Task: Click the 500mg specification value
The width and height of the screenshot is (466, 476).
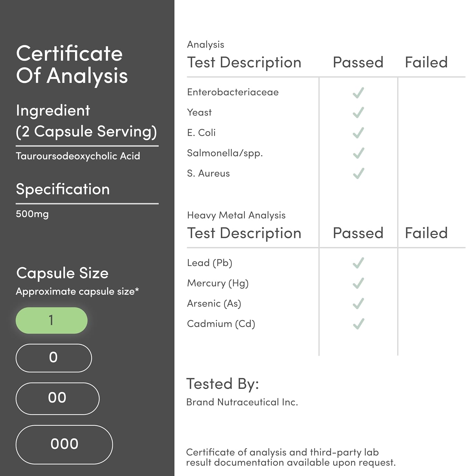Action: (x=32, y=214)
